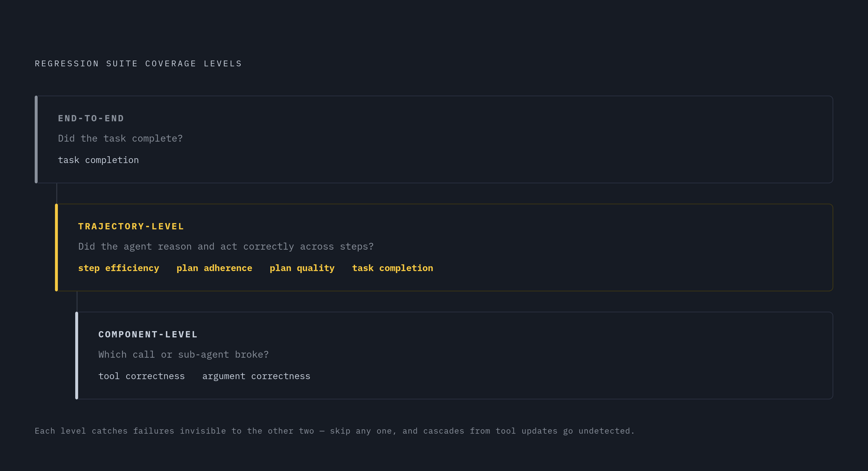Click 'Did the task complete?' question
The height and width of the screenshot is (471, 868).
[x=120, y=139]
